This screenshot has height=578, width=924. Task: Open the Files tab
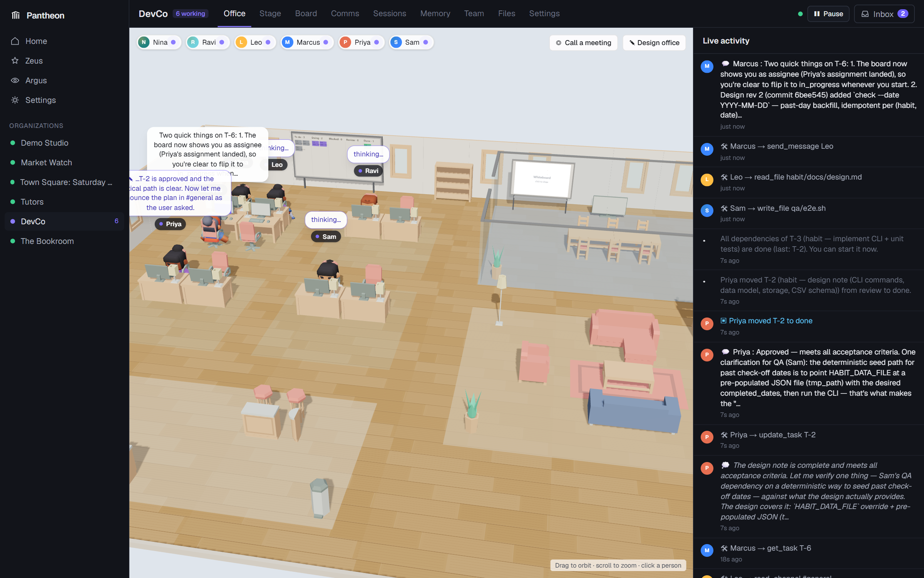tap(506, 13)
